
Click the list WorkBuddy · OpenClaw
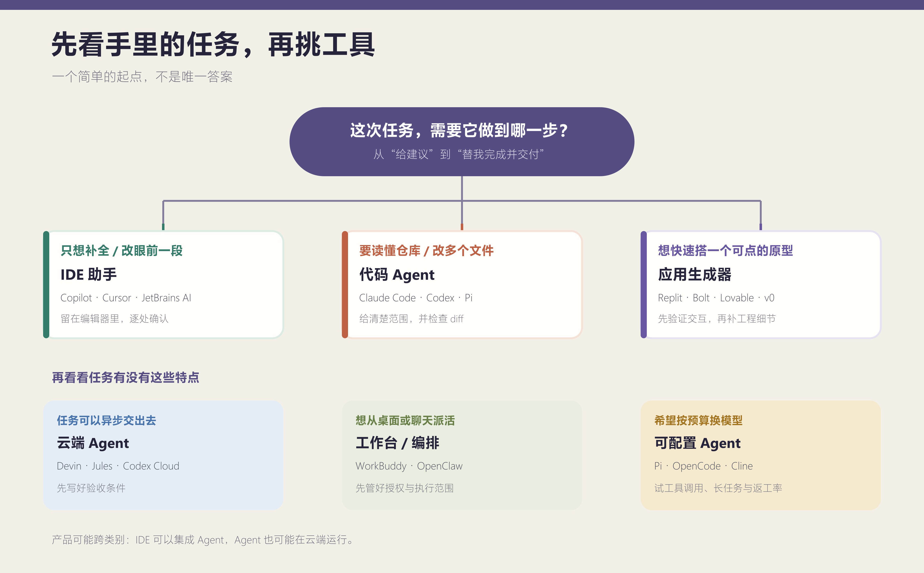(x=409, y=466)
